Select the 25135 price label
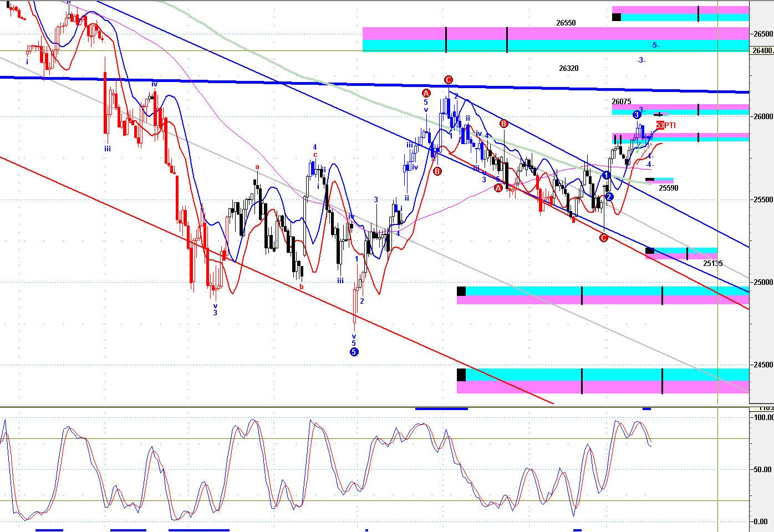Viewport: 774px width, 532px height. tap(713, 264)
